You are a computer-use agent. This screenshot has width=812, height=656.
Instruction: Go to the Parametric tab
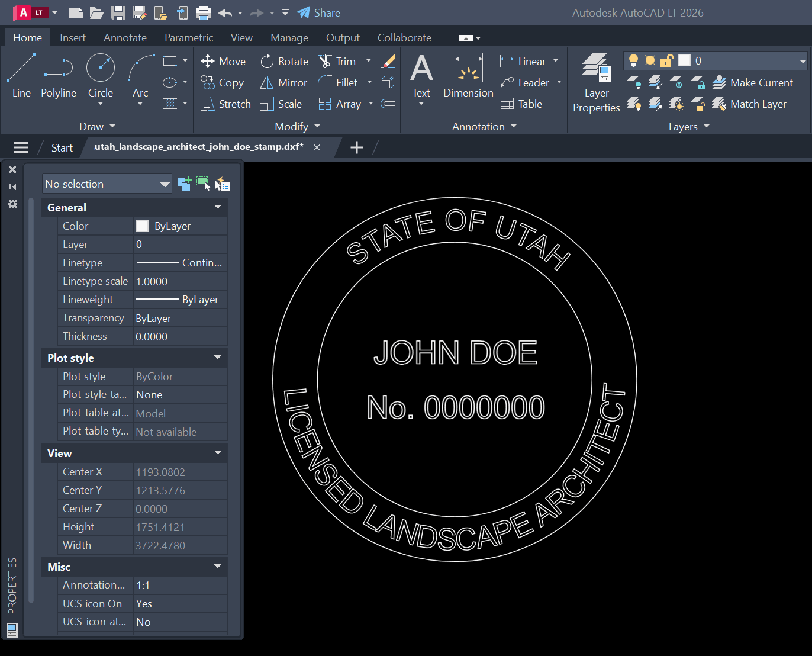point(189,37)
